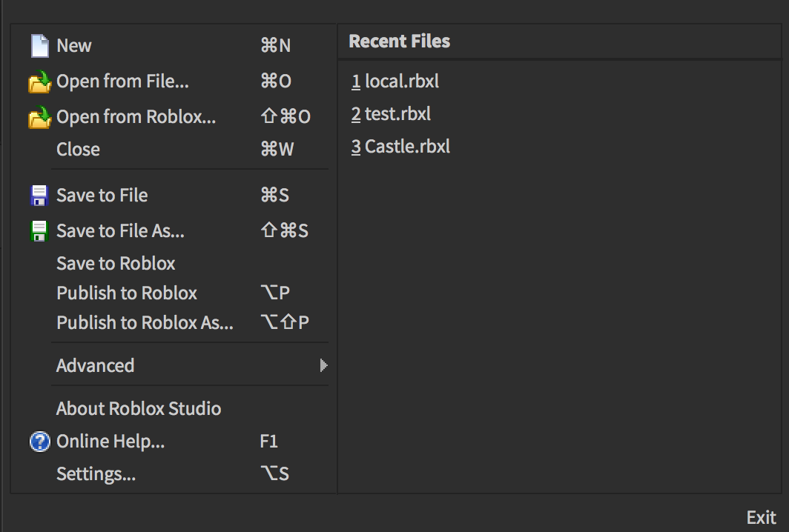Open recent file Castle.rbxl
Image resolution: width=789 pixels, height=532 pixels.
coord(400,147)
